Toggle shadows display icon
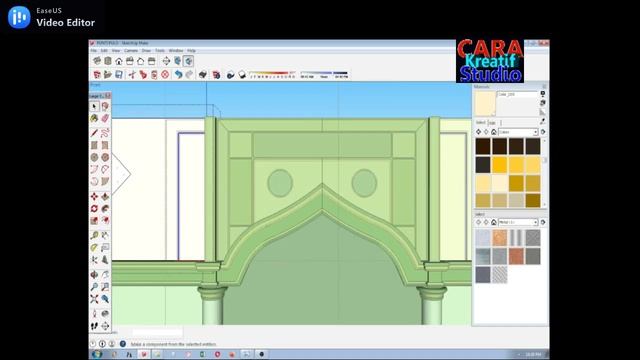This screenshot has width=640, height=360. [242, 75]
